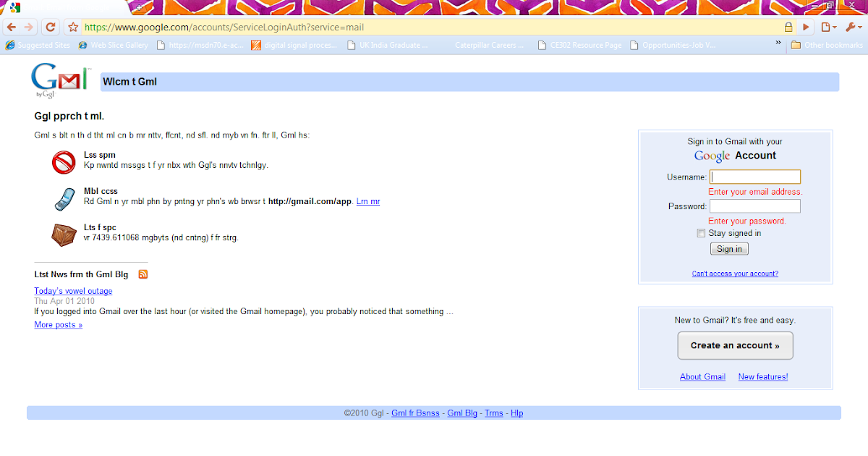Click the Create an account button
The height and width of the screenshot is (456, 868).
[735, 345]
